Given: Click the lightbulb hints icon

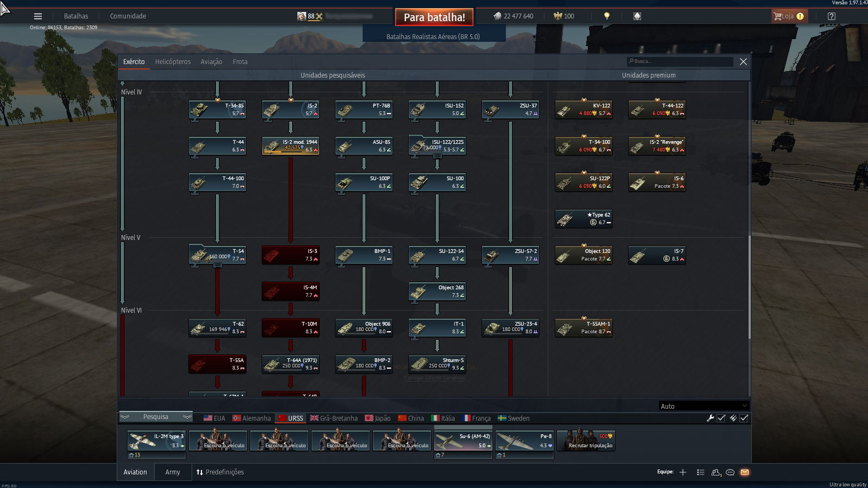Looking at the screenshot, I should (607, 16).
